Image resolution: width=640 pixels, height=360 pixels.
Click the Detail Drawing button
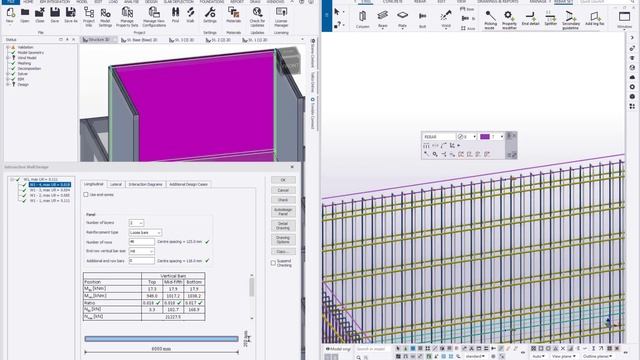coord(283,226)
